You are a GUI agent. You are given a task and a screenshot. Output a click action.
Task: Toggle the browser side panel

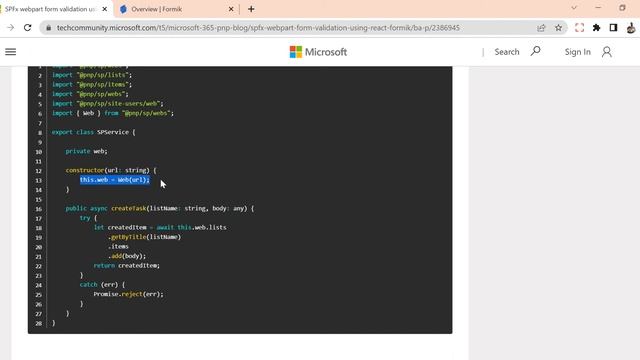(x=613, y=28)
